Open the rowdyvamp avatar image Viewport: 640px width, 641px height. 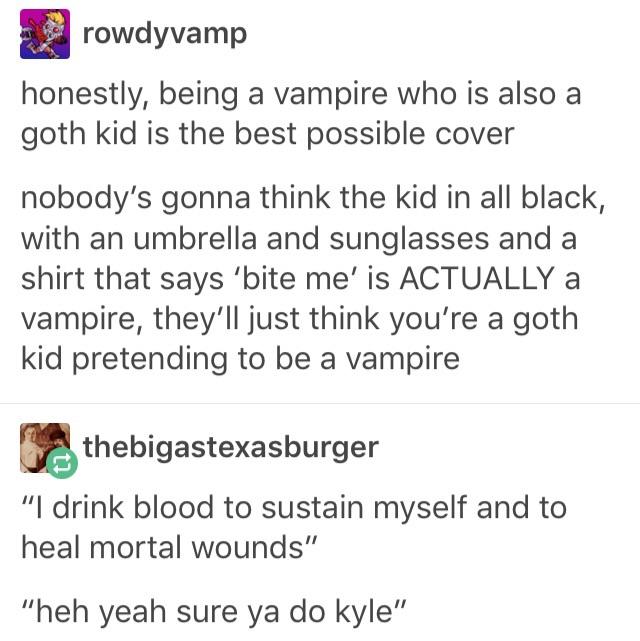(45, 34)
